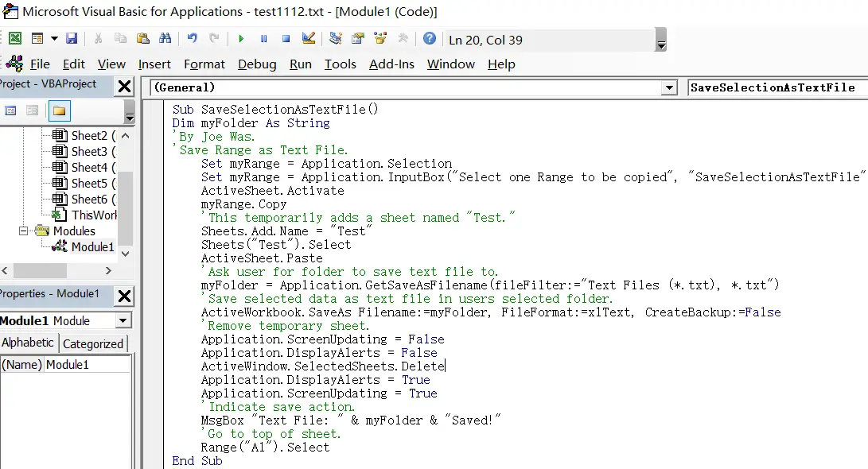Screen dimensions: 868x469
Task: Click the 'Dim myFolder As String' line
Action: pyautogui.click(x=251, y=122)
